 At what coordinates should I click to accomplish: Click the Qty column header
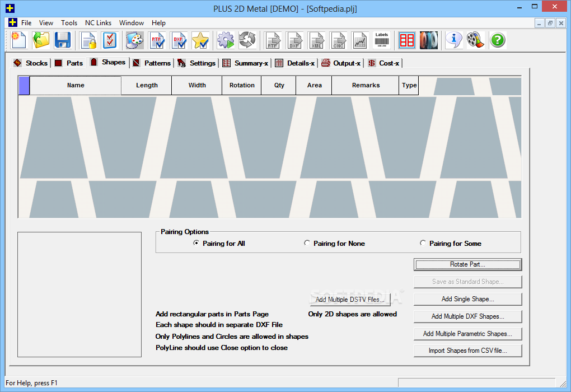pos(279,85)
